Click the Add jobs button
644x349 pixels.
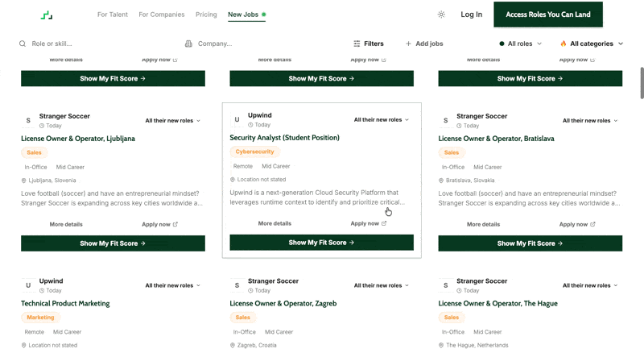coord(424,44)
